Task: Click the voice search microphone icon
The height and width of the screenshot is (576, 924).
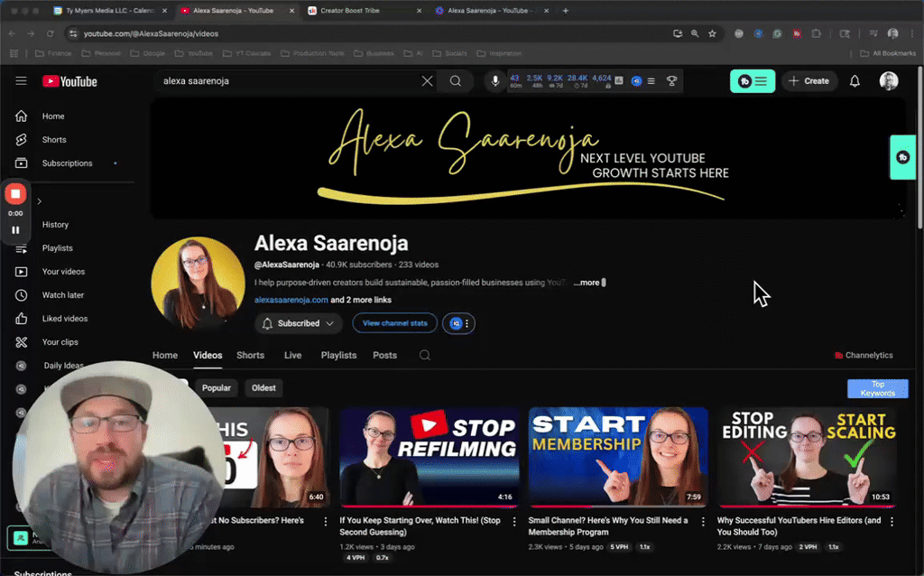Action: (x=494, y=80)
